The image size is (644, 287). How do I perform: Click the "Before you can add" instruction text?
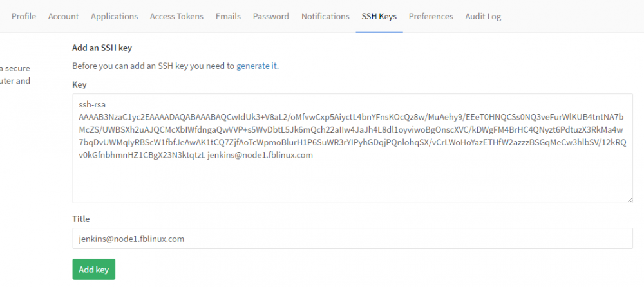coord(153,66)
